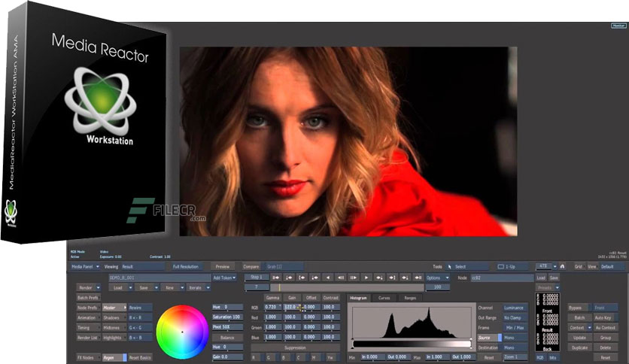Jump to clip end with last transport icon
Image resolution: width=629 pixels, height=364 pixels.
(418, 278)
